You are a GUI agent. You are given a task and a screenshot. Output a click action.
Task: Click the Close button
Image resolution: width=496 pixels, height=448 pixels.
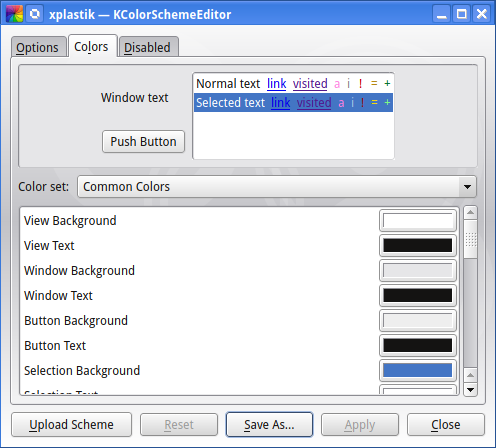point(446,425)
